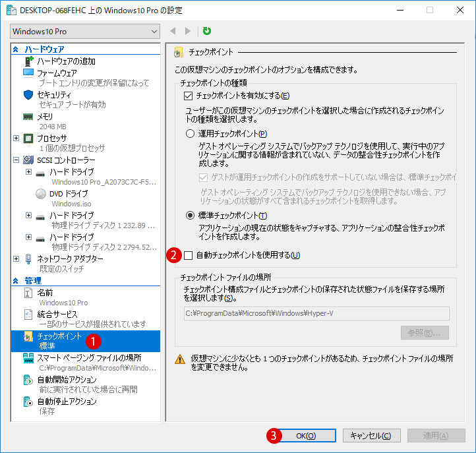Select the 自動停止アクション icon
The image size is (476, 453).
(28, 402)
